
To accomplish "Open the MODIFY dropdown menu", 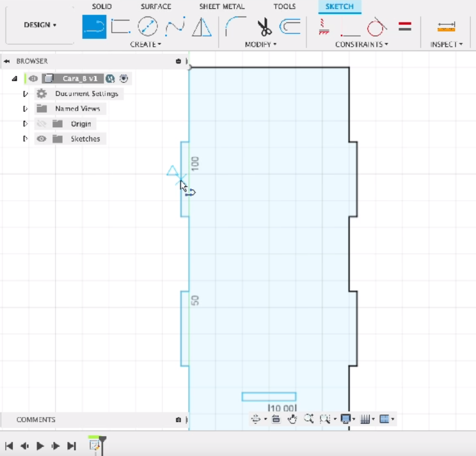I will pos(261,44).
